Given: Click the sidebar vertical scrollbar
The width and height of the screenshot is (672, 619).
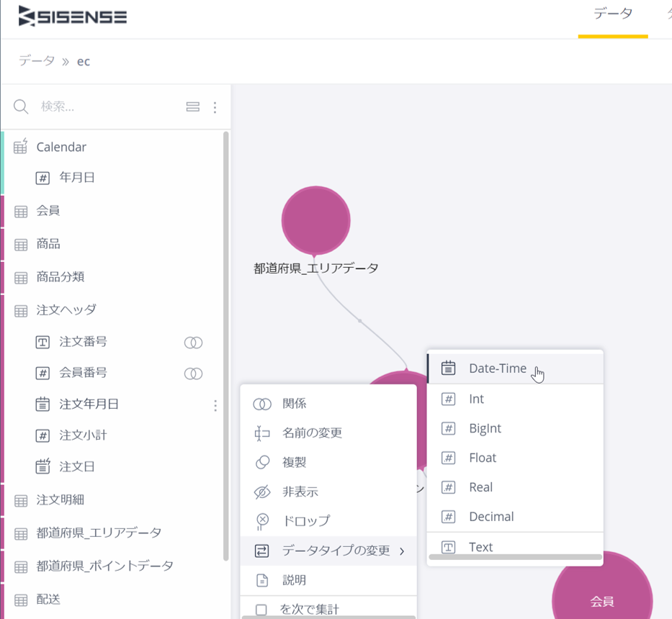Looking at the screenshot, I should pos(226,346).
